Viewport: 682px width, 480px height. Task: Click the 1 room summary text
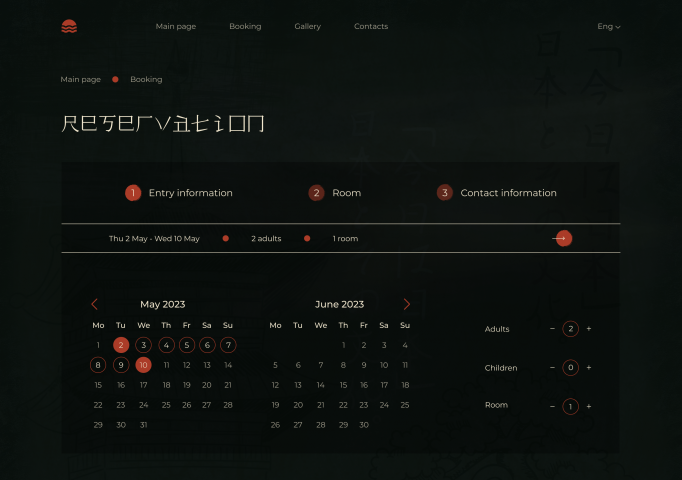coord(345,239)
